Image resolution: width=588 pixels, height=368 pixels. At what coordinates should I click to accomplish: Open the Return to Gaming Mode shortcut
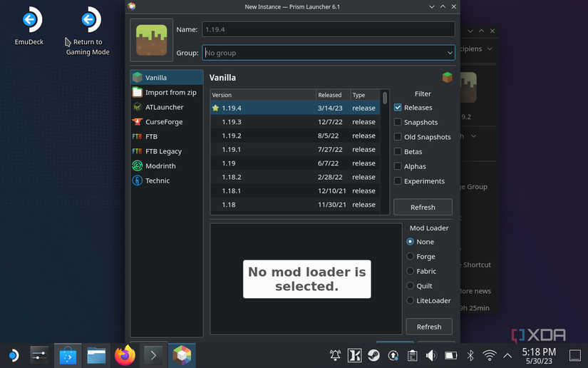(x=88, y=31)
